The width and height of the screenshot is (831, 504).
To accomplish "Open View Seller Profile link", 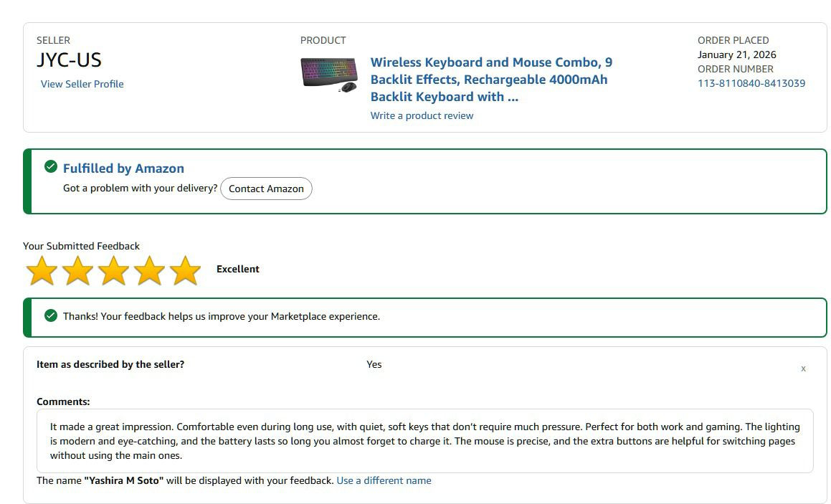I will click(82, 84).
